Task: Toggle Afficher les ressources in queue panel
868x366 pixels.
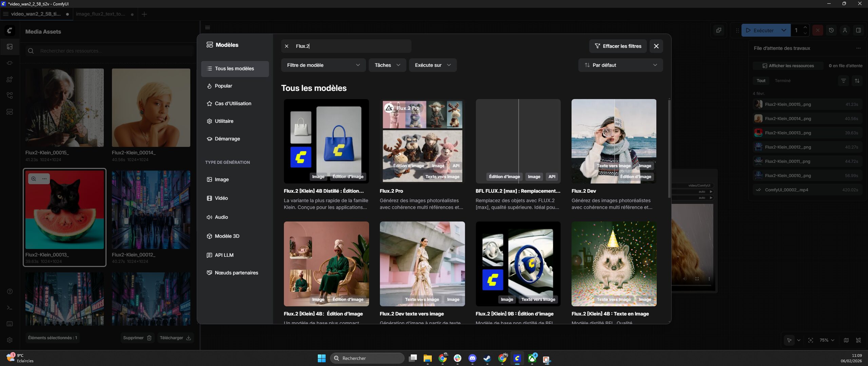Action: click(x=788, y=66)
